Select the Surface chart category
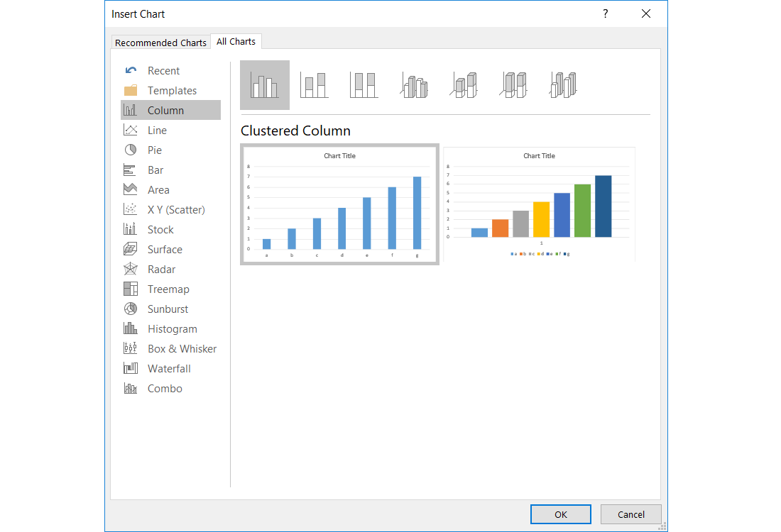The height and width of the screenshot is (532, 781). (166, 249)
